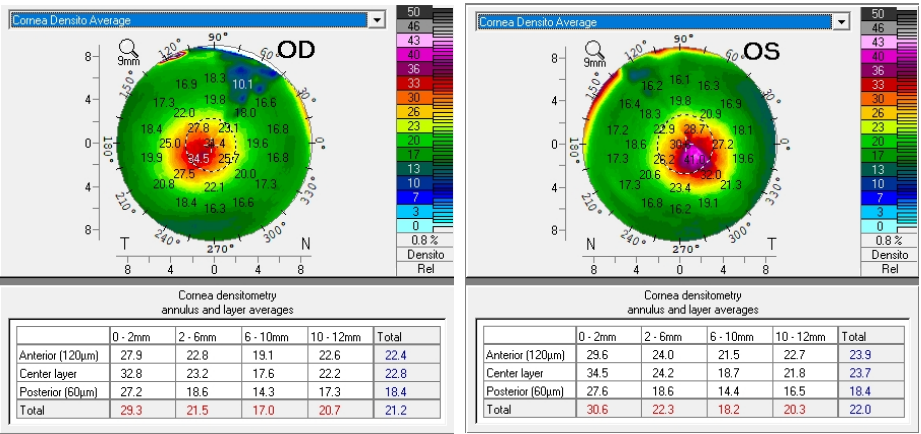
Task: Open Cornea Densito Average dropdown in OS panel
Action: pos(843,22)
